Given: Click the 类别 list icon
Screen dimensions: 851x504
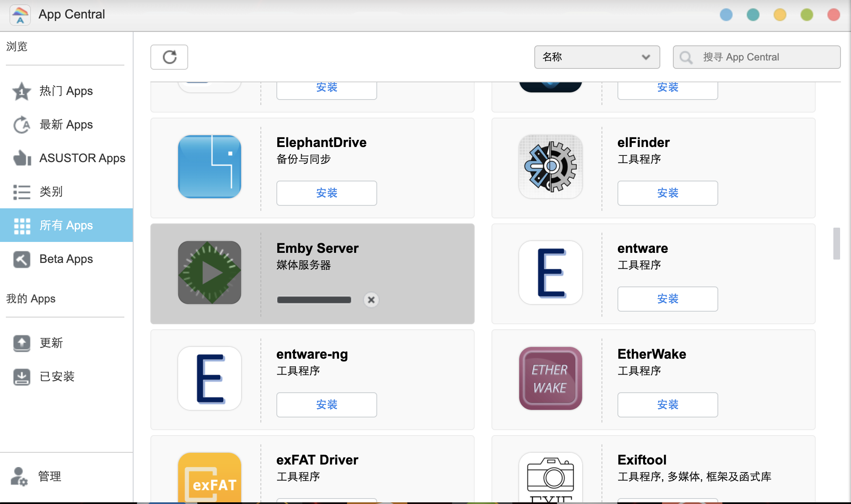Looking at the screenshot, I should [x=22, y=192].
